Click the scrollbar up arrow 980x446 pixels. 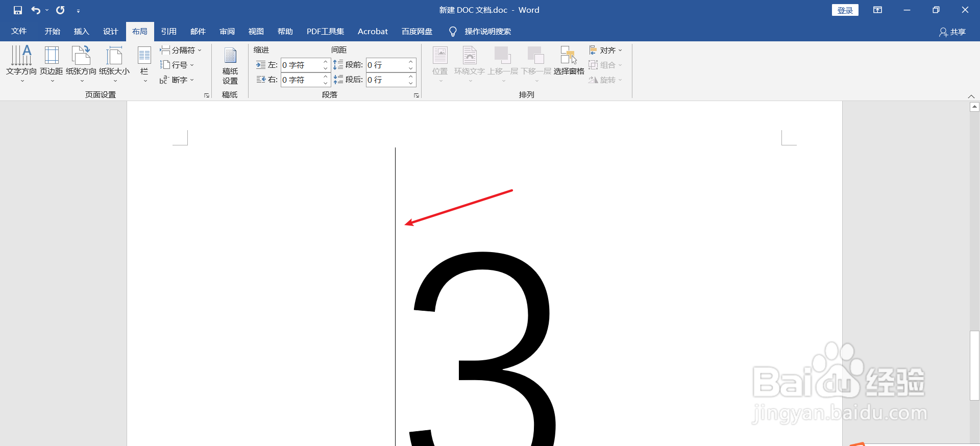(974, 107)
